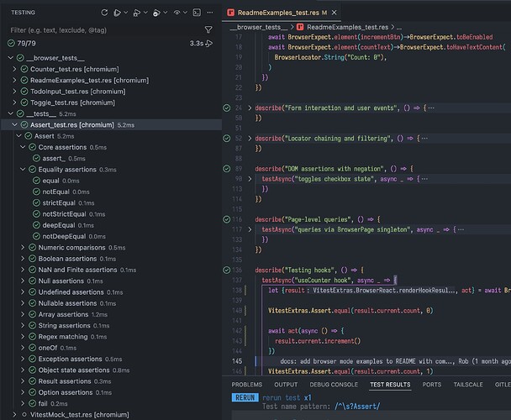Collapse the Equality assertions group
Image resolution: width=511 pixels, height=420 pixels.
point(23,170)
